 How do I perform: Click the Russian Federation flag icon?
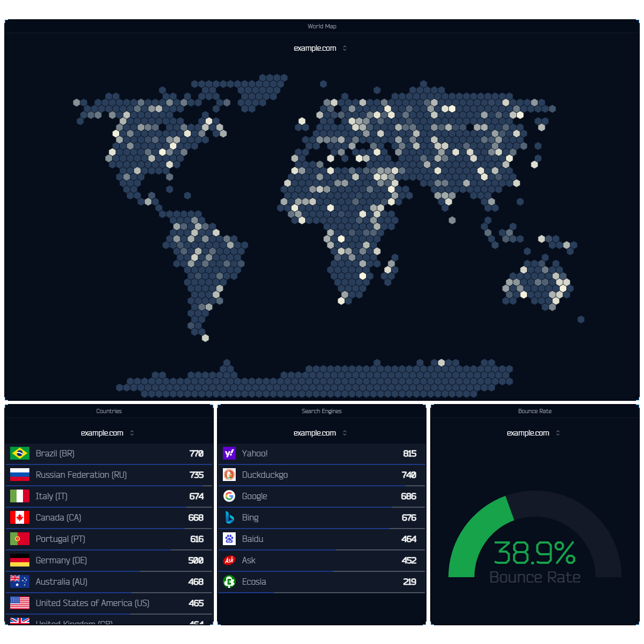pyautogui.click(x=20, y=475)
